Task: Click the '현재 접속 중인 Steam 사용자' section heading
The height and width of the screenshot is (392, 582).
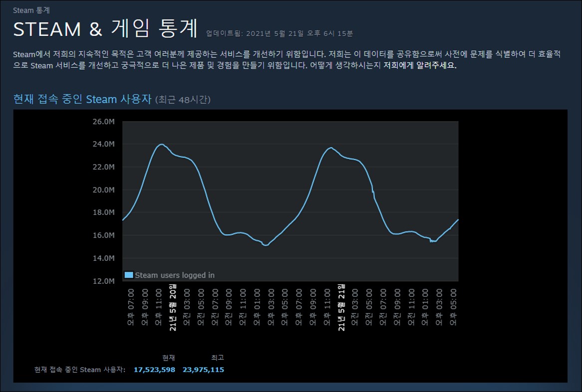Action: pyautogui.click(x=82, y=99)
